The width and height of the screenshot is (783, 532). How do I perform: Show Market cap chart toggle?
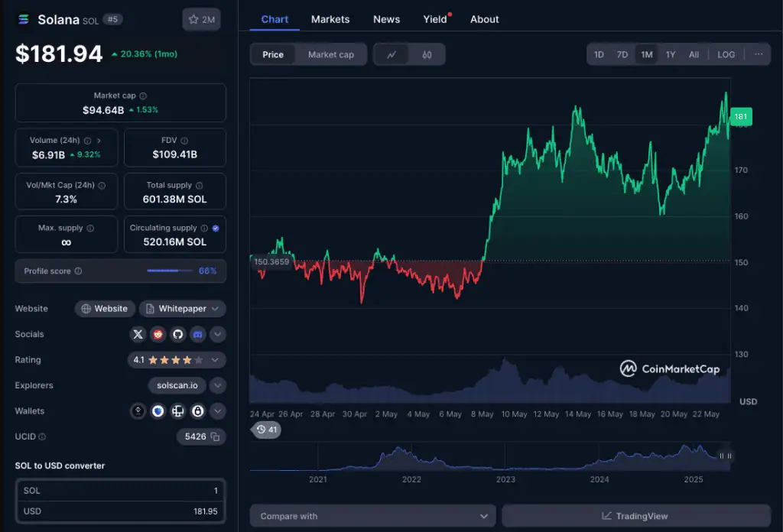[330, 54]
